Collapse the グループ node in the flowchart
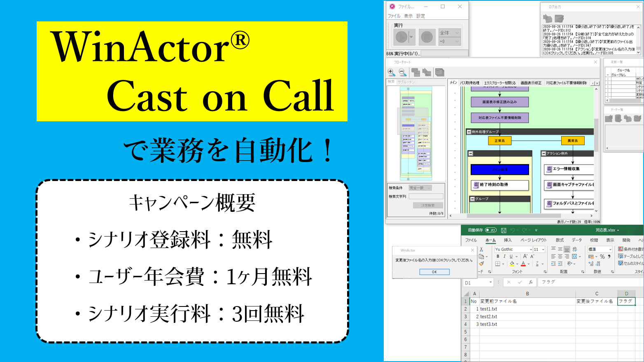Screen dimensions: 644x362 pos(472,199)
